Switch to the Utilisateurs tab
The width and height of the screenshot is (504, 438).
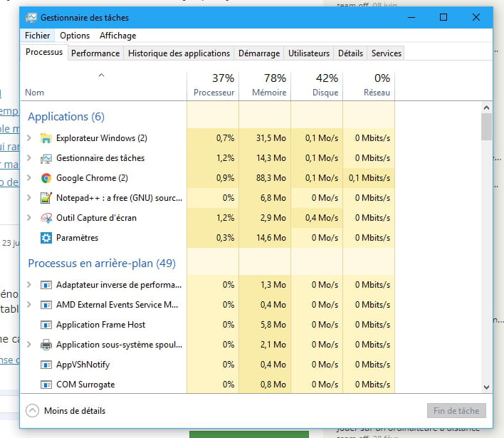tap(309, 53)
